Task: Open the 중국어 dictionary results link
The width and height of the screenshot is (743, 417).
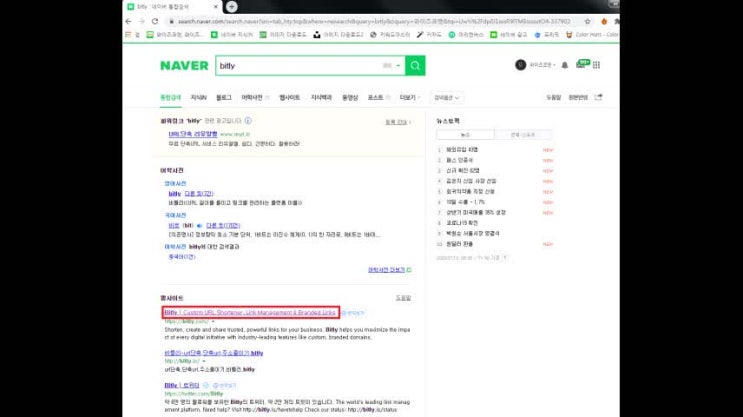Action: tap(182, 257)
